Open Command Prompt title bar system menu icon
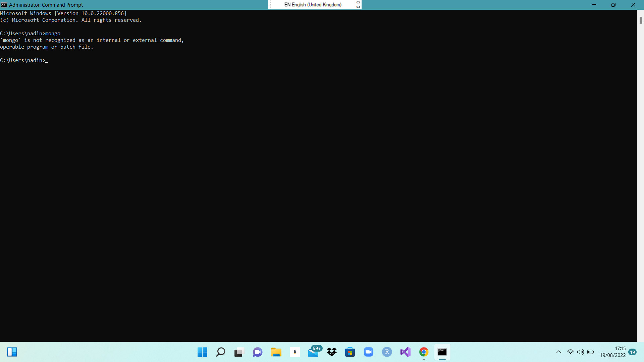Screen dimensions: 644x362 (4, 5)
